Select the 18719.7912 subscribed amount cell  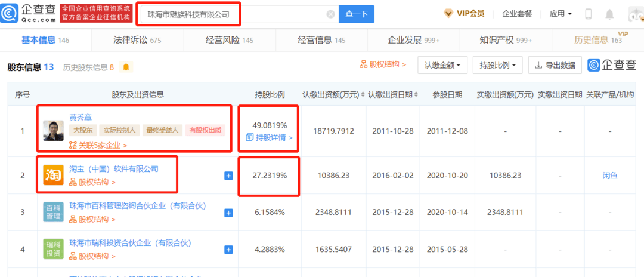click(x=333, y=131)
